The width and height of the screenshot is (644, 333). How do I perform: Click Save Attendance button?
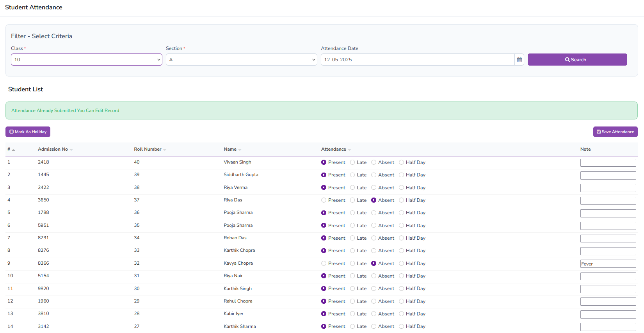pos(615,132)
